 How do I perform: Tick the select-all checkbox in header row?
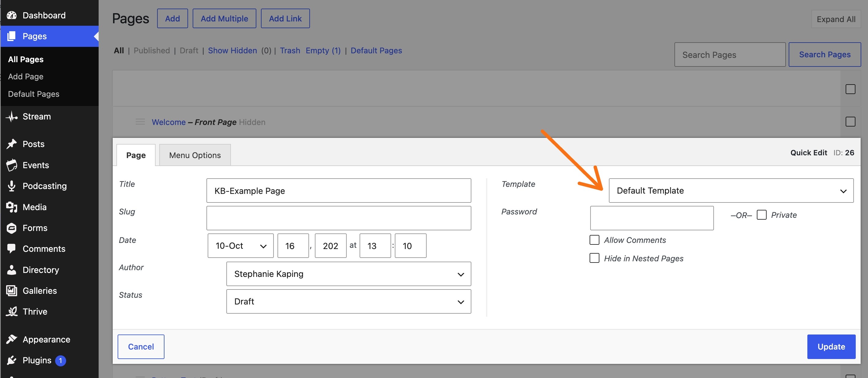tap(851, 89)
